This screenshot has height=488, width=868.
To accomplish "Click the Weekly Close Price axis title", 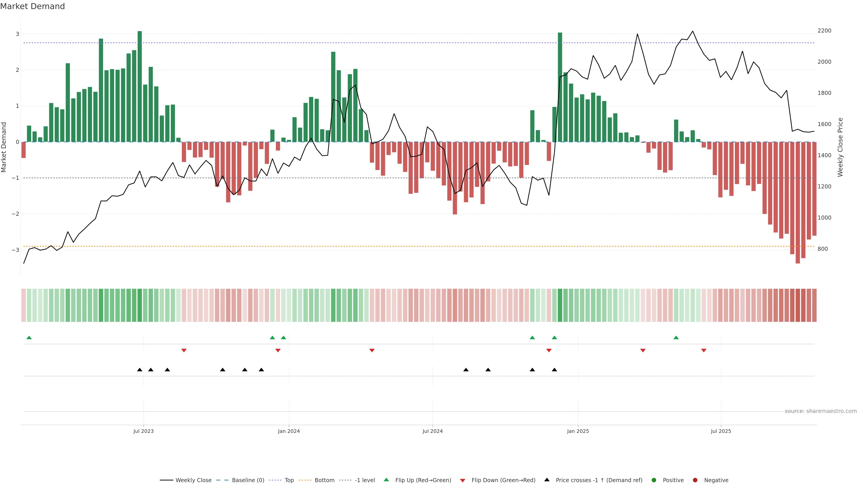I will pos(840,147).
